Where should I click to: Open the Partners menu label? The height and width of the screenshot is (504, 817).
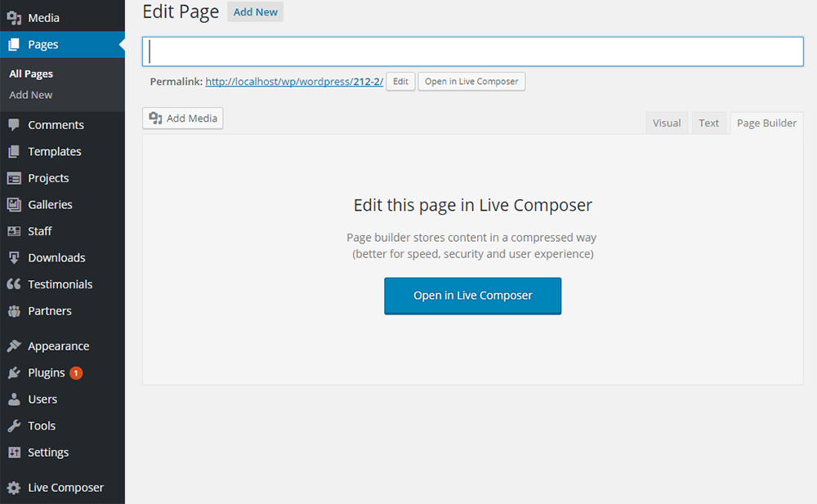[x=50, y=310]
